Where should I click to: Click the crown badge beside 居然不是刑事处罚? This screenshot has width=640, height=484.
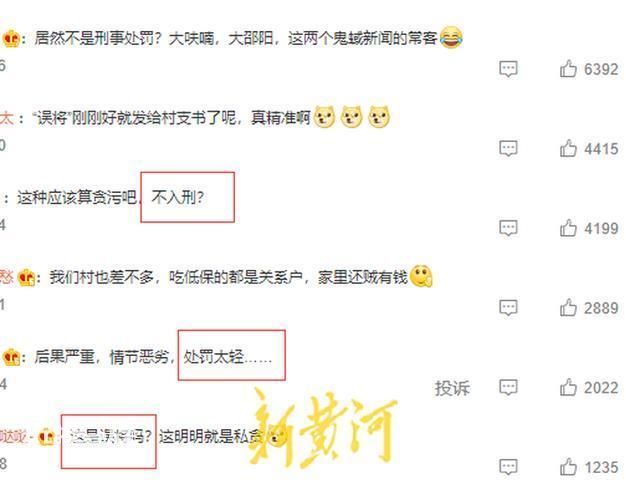click(11, 38)
